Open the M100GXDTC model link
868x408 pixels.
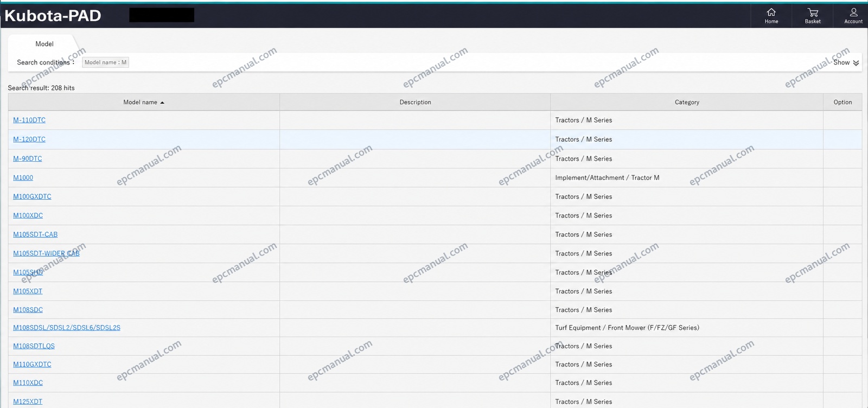tap(32, 196)
